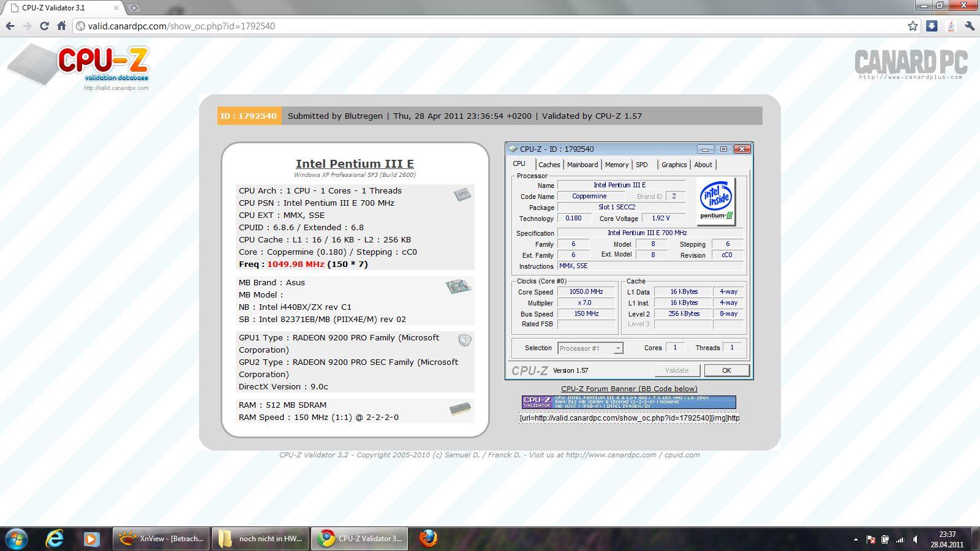Click the CPU-Z validator forum banner image
Viewport: 980px width, 551px height.
pyautogui.click(x=629, y=402)
